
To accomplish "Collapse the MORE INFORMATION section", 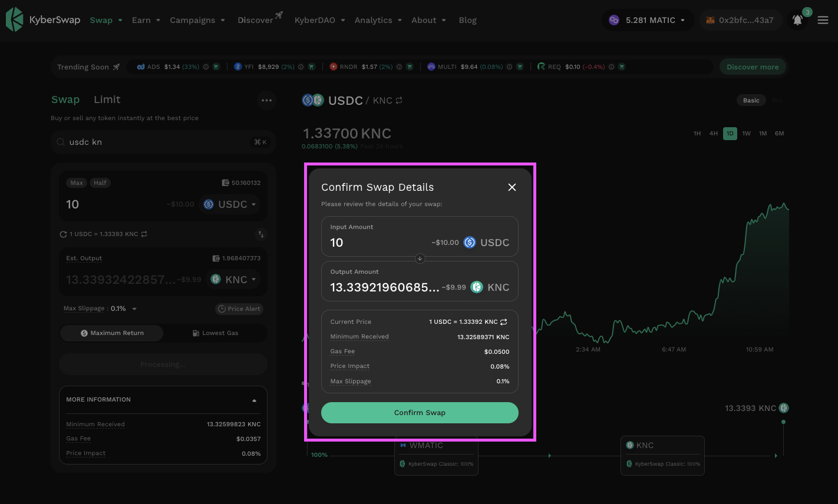I will (254, 400).
